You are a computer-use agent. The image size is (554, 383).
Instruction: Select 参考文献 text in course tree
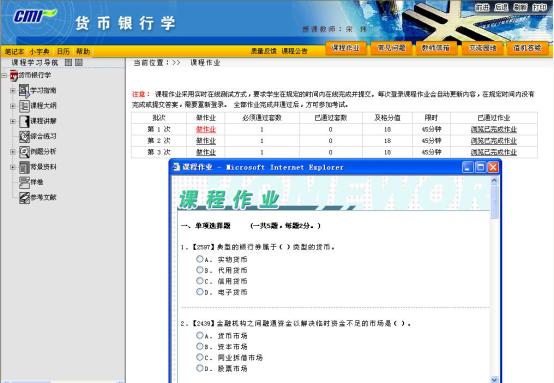[43, 198]
